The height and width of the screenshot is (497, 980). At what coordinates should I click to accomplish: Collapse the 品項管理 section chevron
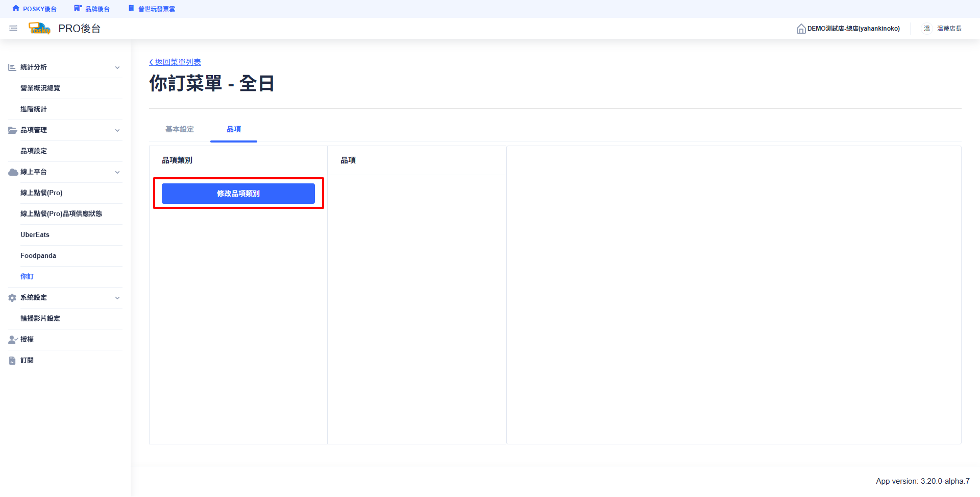pyautogui.click(x=117, y=130)
